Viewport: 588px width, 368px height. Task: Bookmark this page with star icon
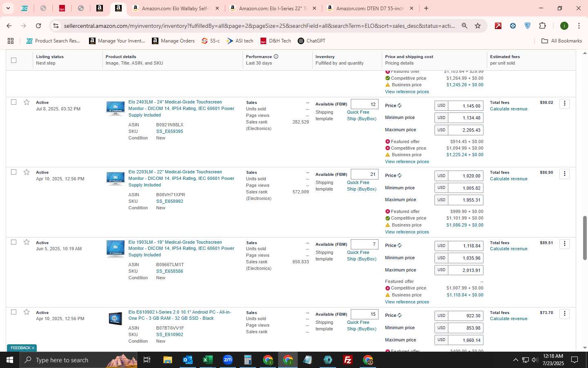point(478,26)
